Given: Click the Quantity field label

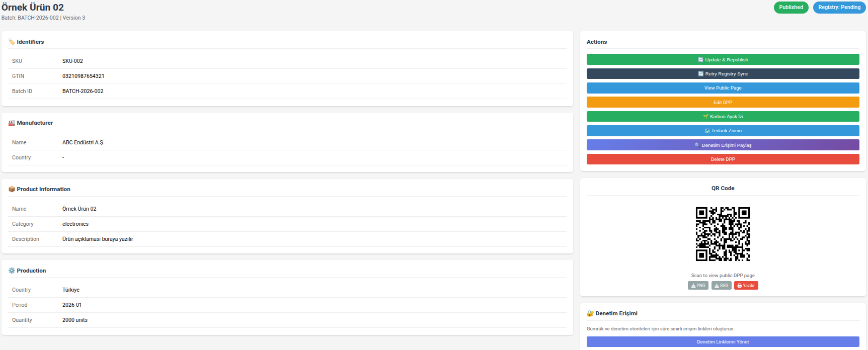Looking at the screenshot, I should [x=22, y=320].
